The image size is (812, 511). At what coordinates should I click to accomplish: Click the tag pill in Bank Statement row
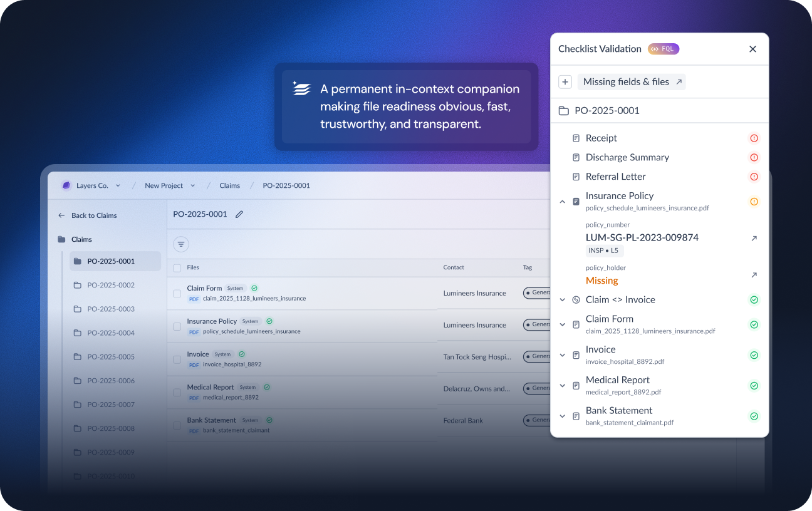click(537, 420)
